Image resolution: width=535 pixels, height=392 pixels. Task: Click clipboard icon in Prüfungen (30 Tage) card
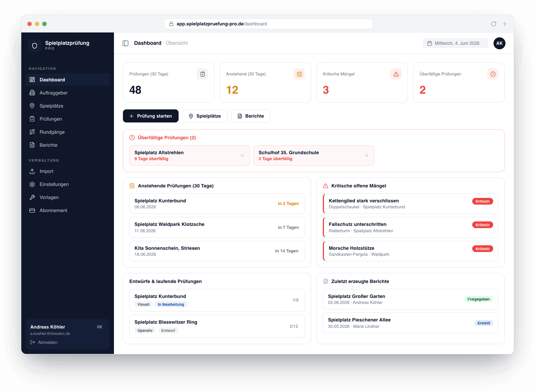tap(202, 74)
